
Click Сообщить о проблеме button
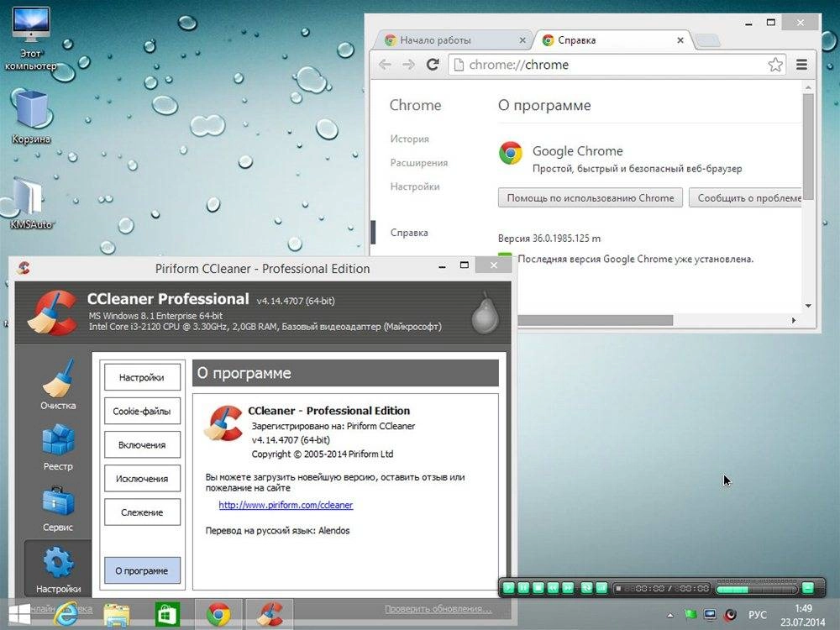click(x=745, y=197)
